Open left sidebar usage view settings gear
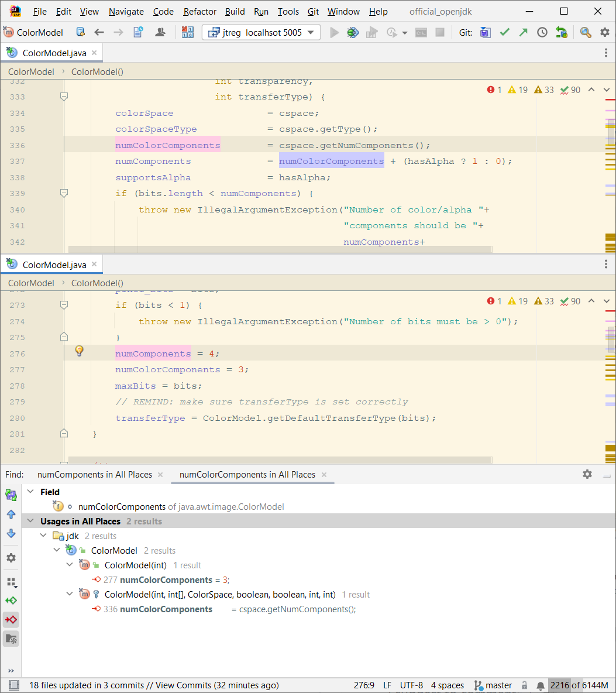The height and width of the screenshot is (693, 616). [11, 558]
